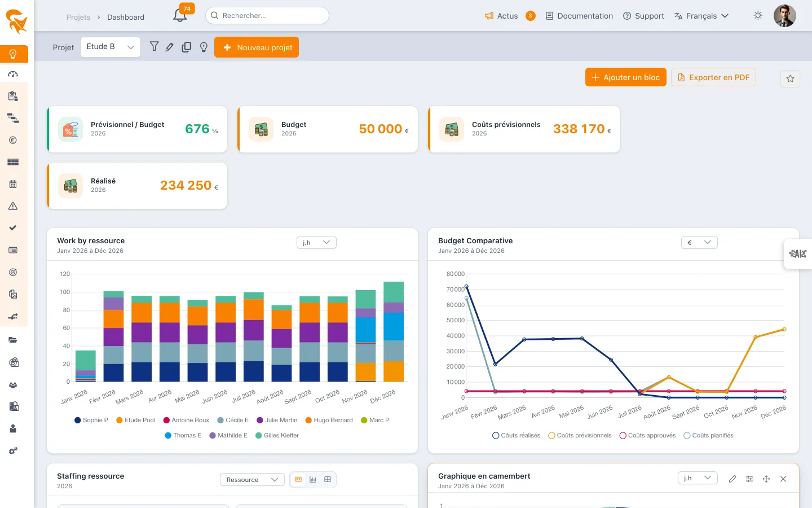Toggle the Coûts prévisionnels series in the legend

580,436
